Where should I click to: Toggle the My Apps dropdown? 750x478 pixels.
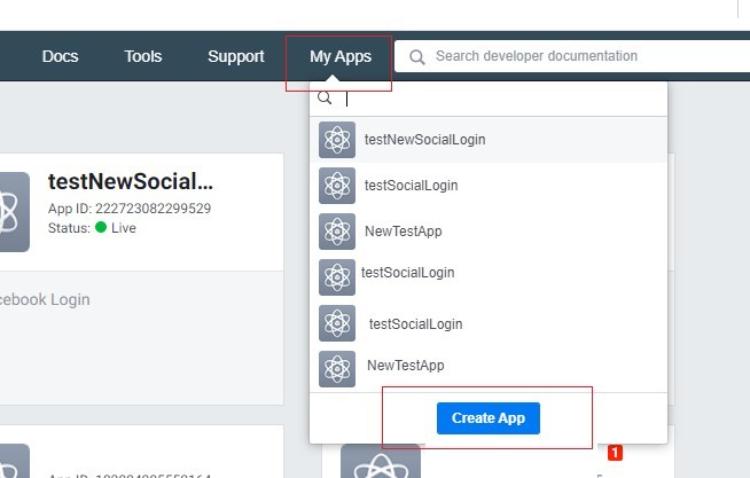coord(340,57)
